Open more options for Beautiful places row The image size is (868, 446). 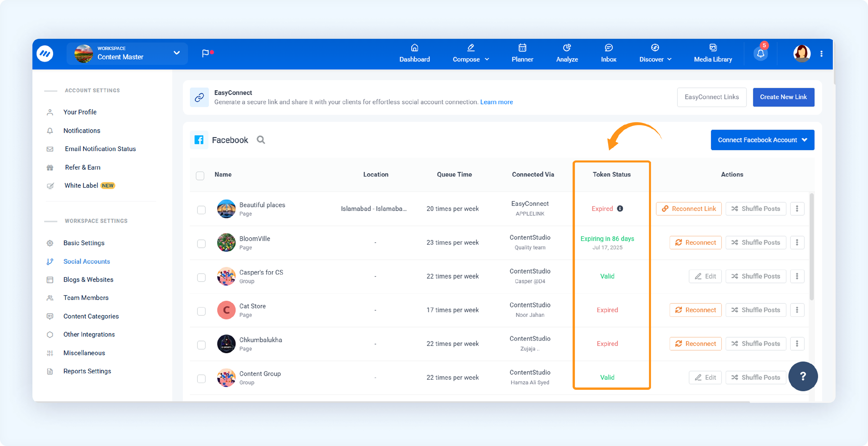coord(797,209)
